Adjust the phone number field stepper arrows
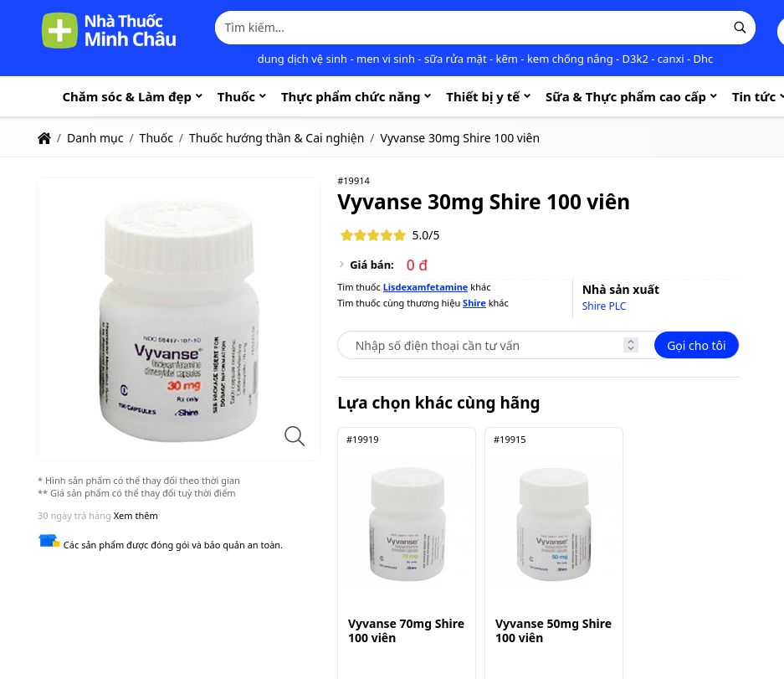This screenshot has width=784, height=679. (631, 345)
